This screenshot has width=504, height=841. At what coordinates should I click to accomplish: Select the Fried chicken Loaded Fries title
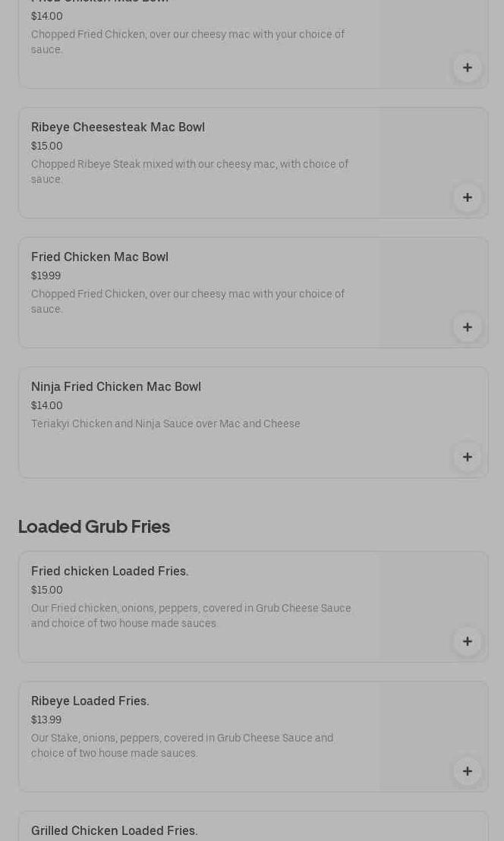click(x=110, y=572)
